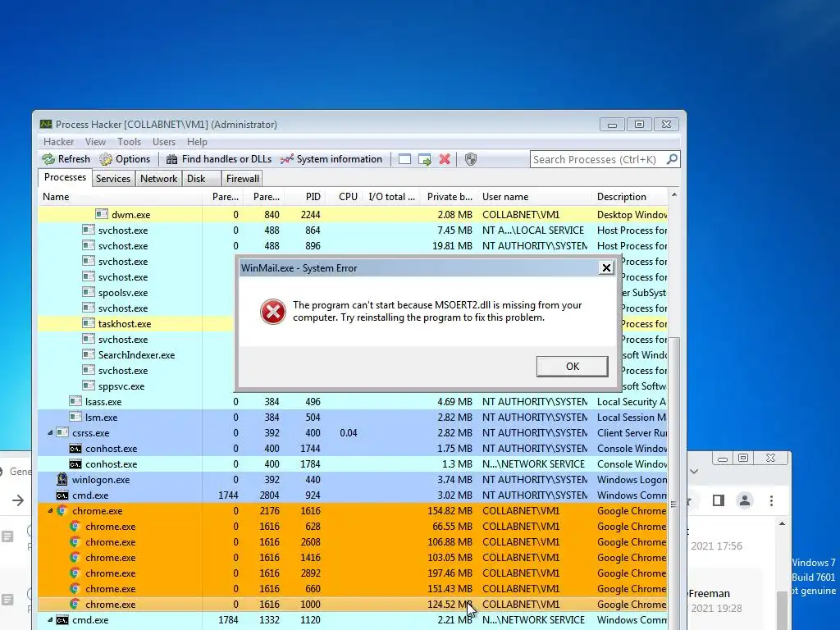
Task: Click Chrome icon of chrome.exe PID 2892
Action: [75, 573]
